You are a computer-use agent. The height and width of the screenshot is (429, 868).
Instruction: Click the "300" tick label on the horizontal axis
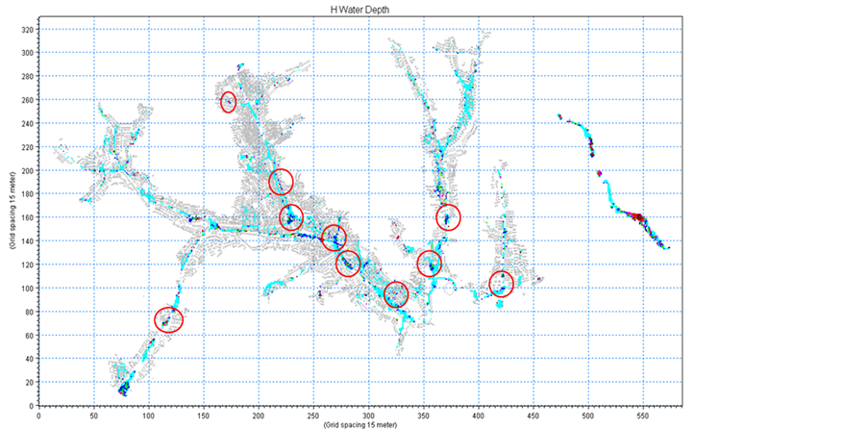click(367, 416)
